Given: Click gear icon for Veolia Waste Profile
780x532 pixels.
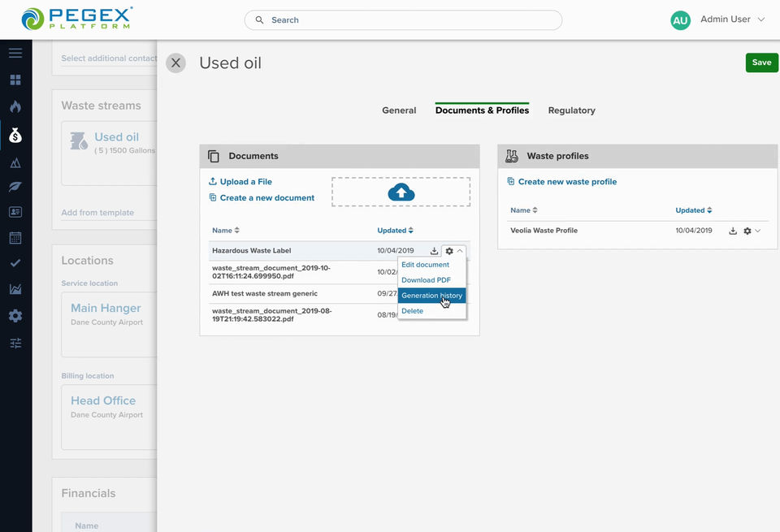Looking at the screenshot, I should pyautogui.click(x=747, y=231).
